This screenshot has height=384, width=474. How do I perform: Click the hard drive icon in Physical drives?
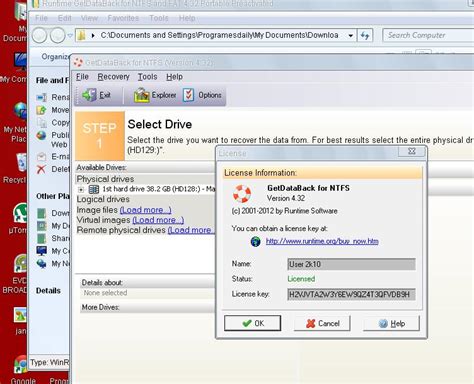coord(94,189)
